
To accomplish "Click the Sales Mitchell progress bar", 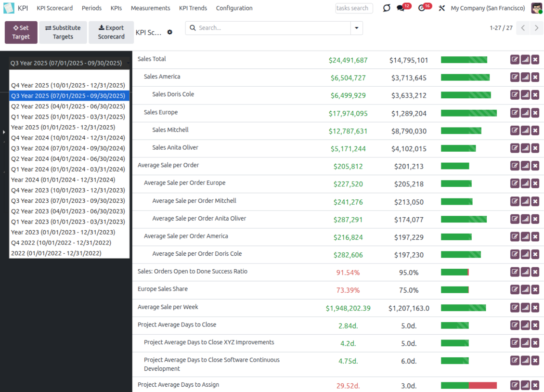I will tap(461, 131).
